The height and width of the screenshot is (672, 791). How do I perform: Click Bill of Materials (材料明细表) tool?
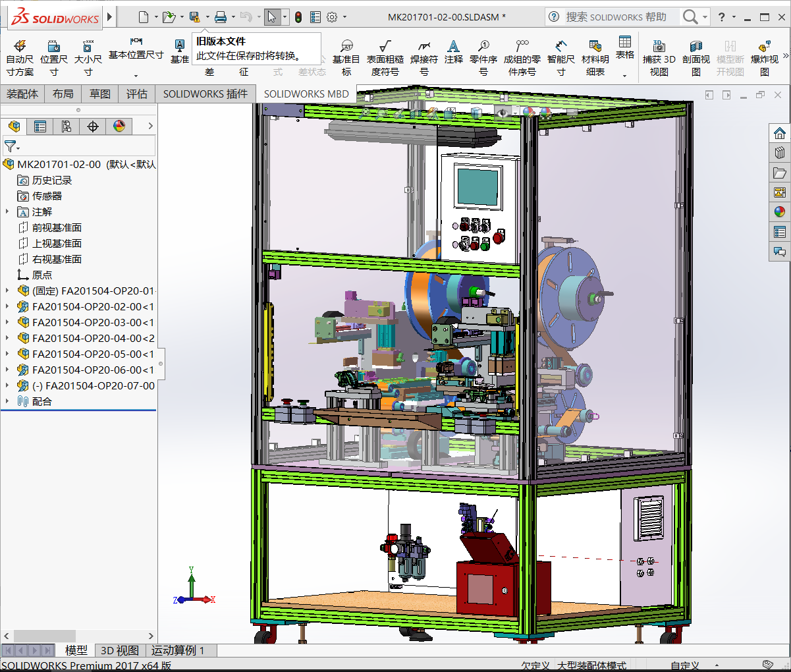[595, 58]
